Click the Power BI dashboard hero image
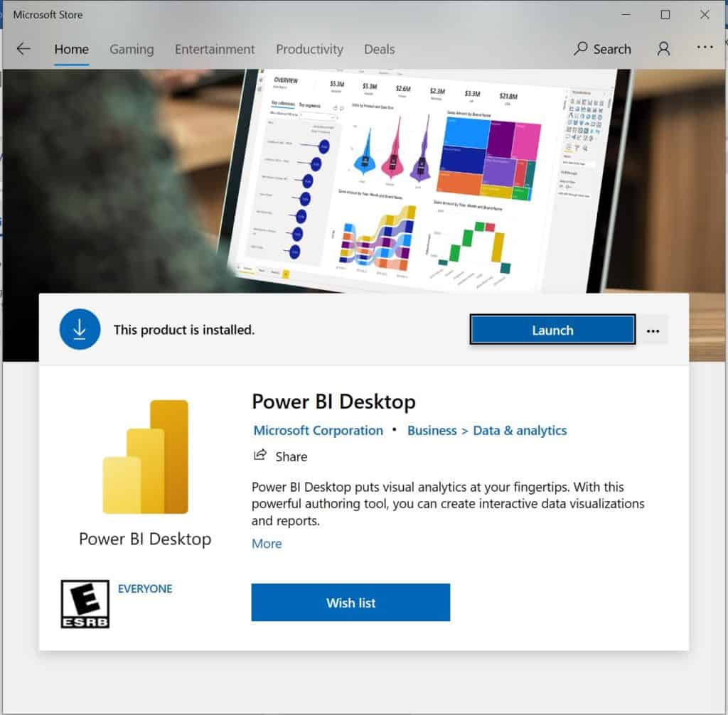 click(364, 181)
